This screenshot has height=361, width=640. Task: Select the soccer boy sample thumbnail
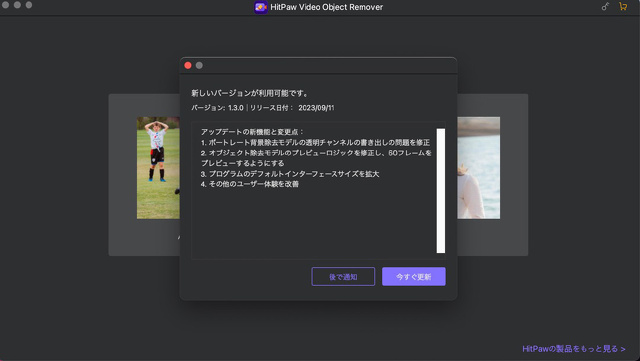pos(158,168)
